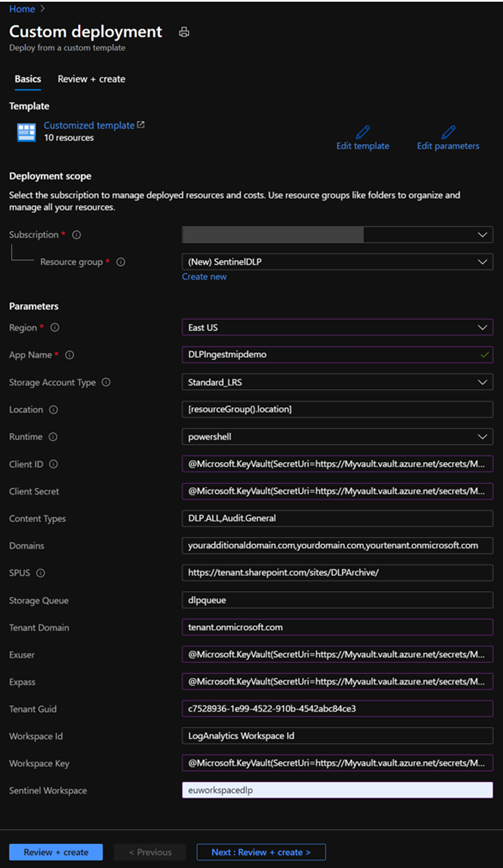Click the external link icon after Customized template
The width and height of the screenshot is (503, 868).
tap(141, 125)
